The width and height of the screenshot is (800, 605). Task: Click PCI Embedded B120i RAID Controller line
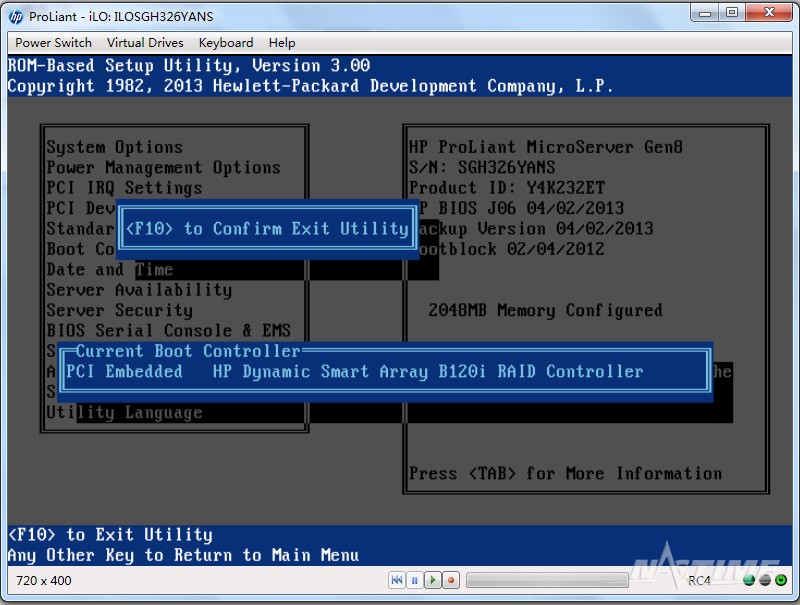point(355,371)
